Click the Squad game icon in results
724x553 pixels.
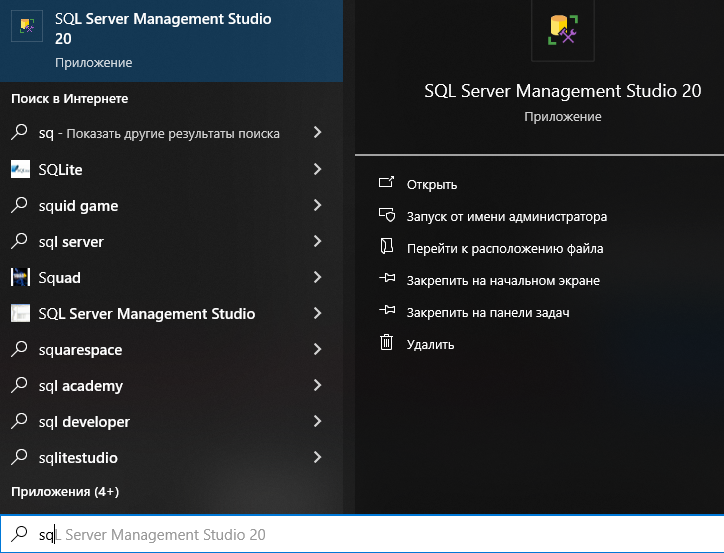[x=20, y=278]
